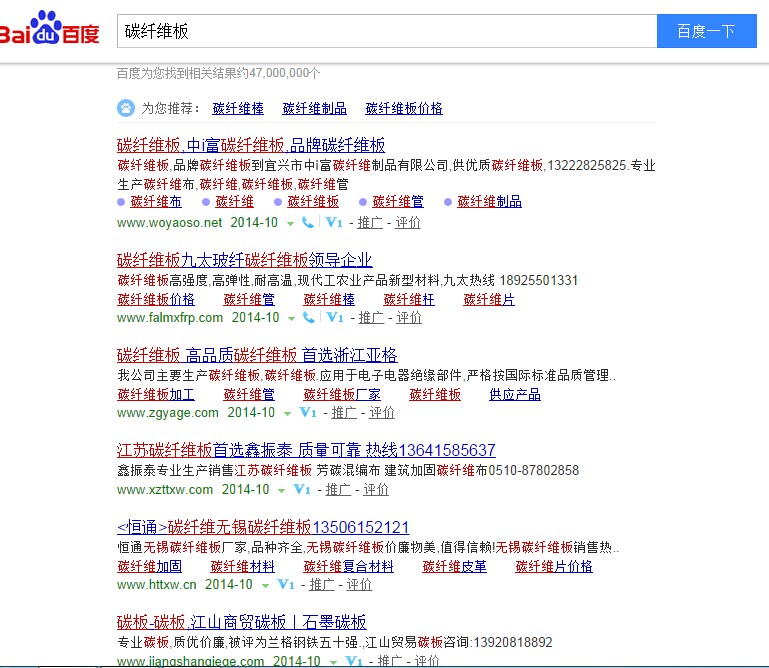Click 碳纤维 sublink under woyaoso result
Viewport: 769px width, 668px height.
pyautogui.click(x=234, y=202)
